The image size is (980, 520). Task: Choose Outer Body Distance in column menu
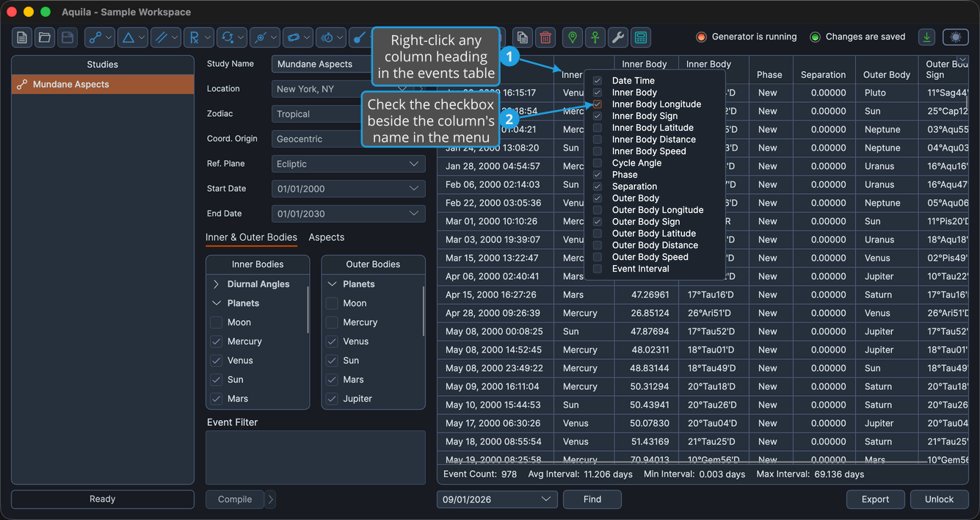(655, 245)
